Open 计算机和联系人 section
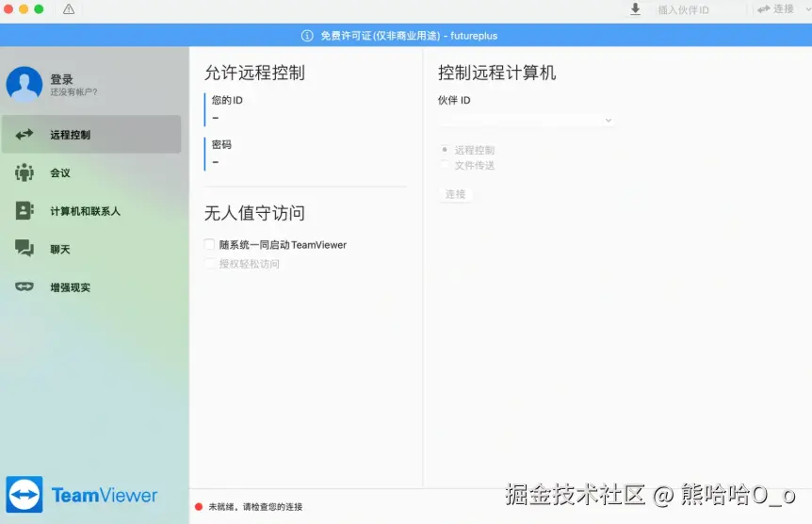This screenshot has height=524, width=812. [x=91, y=211]
